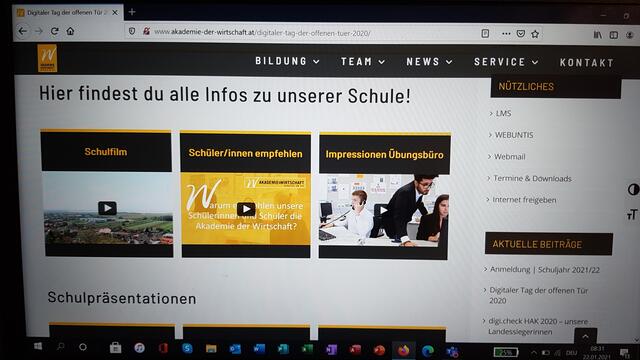Image resolution: width=640 pixels, height=360 pixels.
Task: Expand the BILDUNG menu
Action: point(287,61)
